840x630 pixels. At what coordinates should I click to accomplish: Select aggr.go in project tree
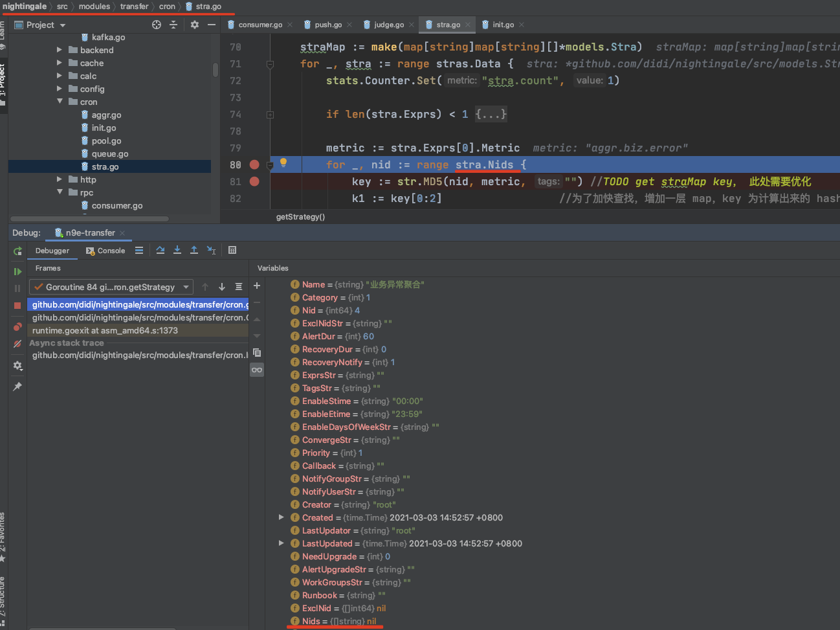pos(105,115)
